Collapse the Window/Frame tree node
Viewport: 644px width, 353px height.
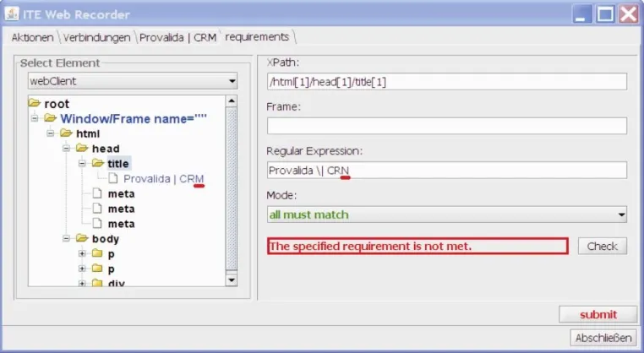[x=35, y=118]
